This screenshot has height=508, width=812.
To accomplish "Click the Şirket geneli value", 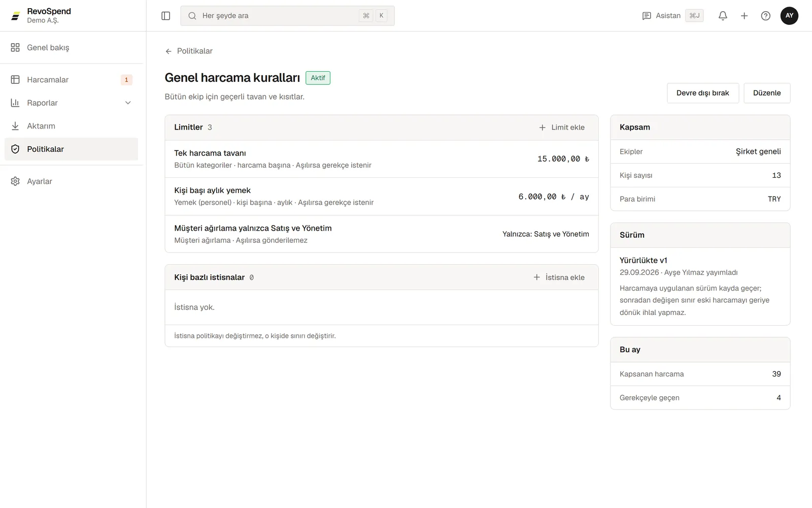I will (x=758, y=151).
